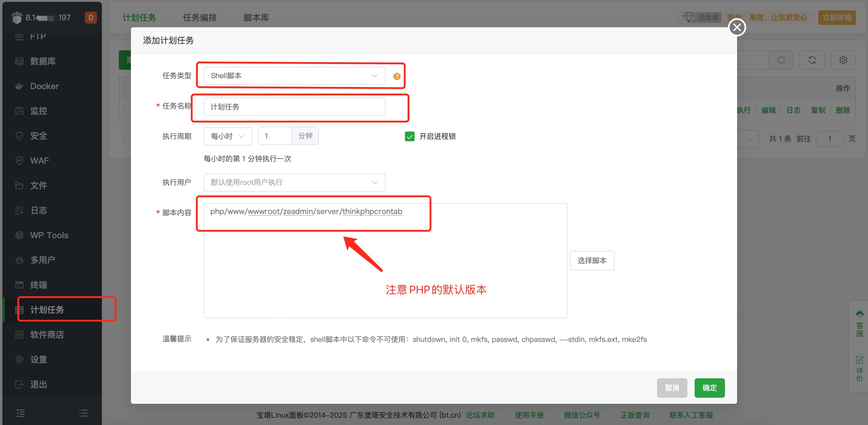Click the collapse sidebar icon at bottom left
Screen dimensions: 868x425
point(21,413)
